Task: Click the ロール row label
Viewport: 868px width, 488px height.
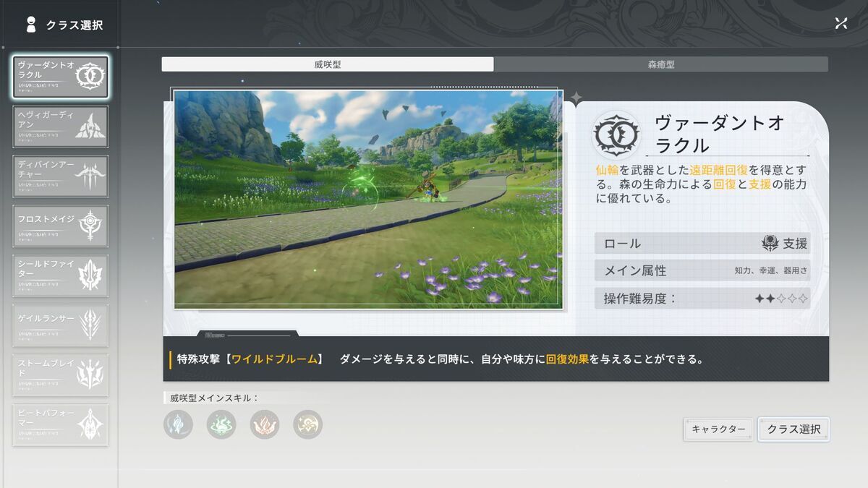Action: pyautogui.click(x=623, y=244)
